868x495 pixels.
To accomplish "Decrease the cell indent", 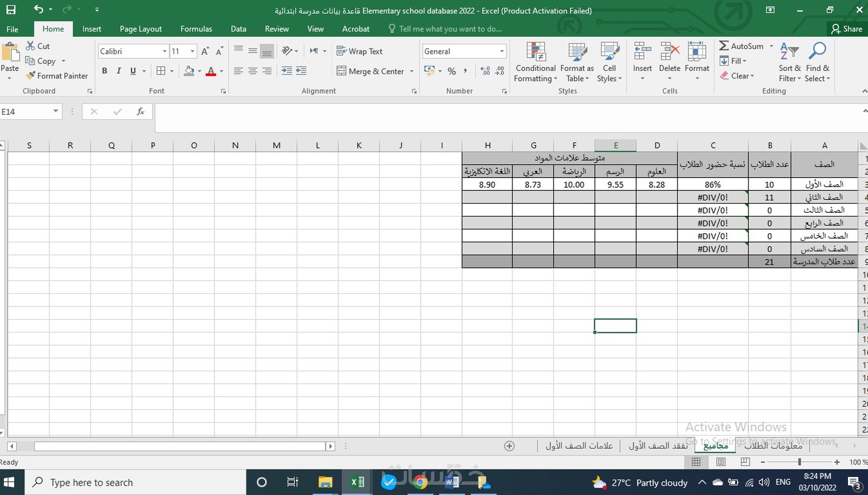I will click(x=287, y=71).
